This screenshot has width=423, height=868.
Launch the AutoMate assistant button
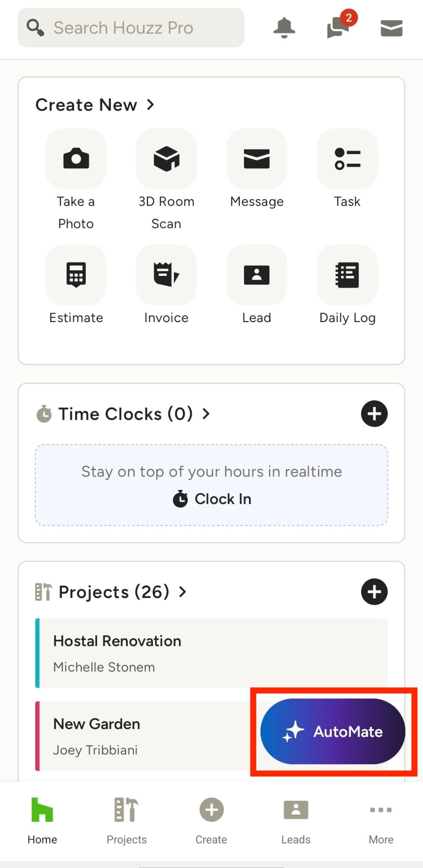(x=333, y=732)
